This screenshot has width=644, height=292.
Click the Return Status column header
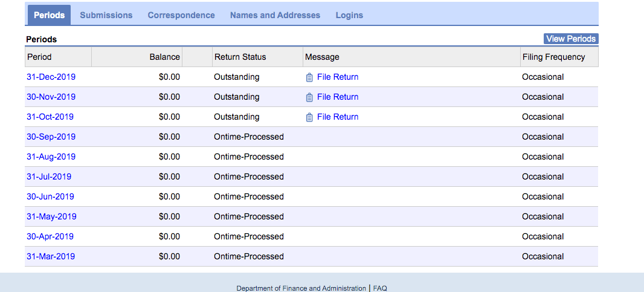click(x=240, y=57)
